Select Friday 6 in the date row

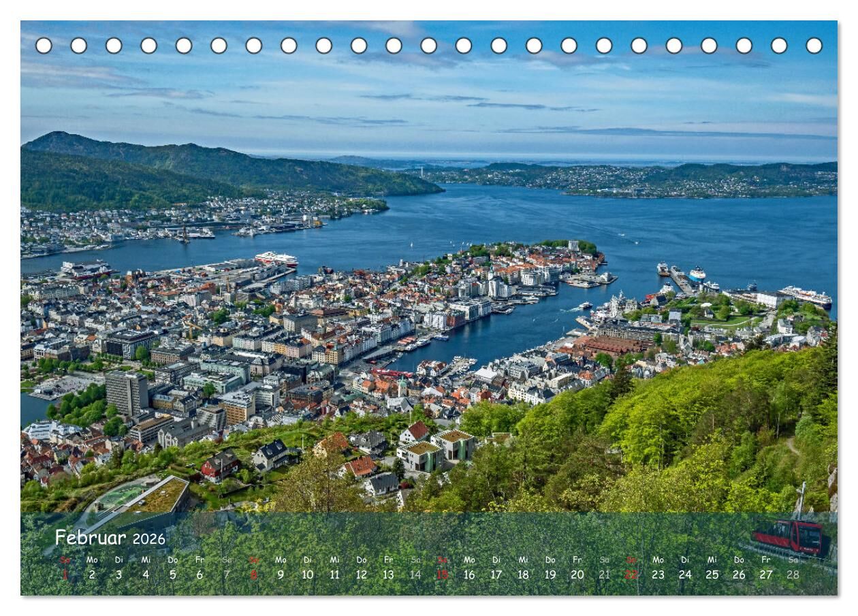(x=200, y=574)
